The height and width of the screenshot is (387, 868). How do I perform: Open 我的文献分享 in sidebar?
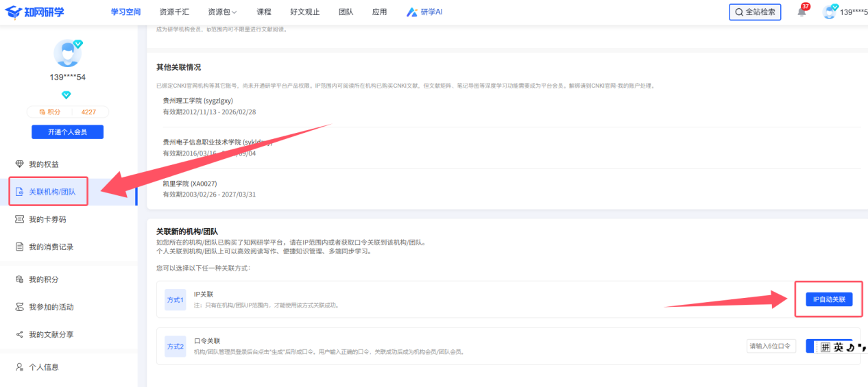coord(51,334)
